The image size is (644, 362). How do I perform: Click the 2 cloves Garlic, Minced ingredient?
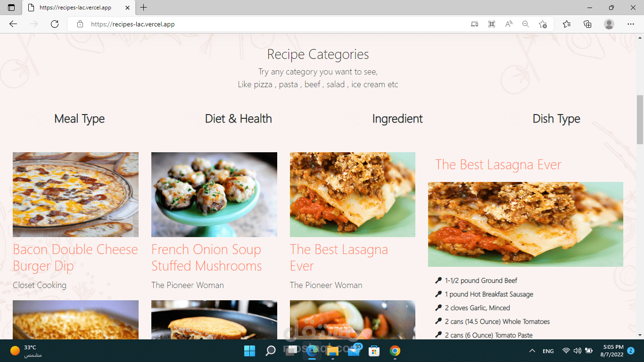478,308
